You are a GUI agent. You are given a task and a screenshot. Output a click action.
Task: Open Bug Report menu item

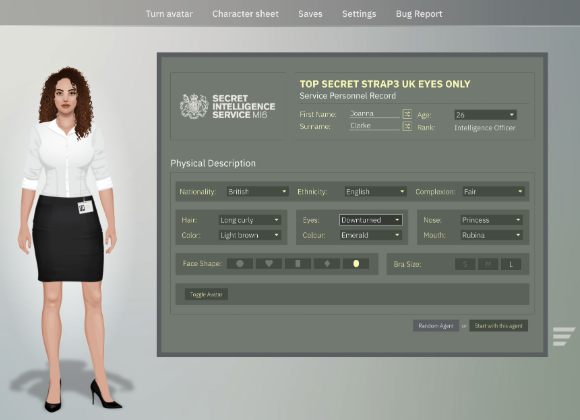[x=419, y=14]
